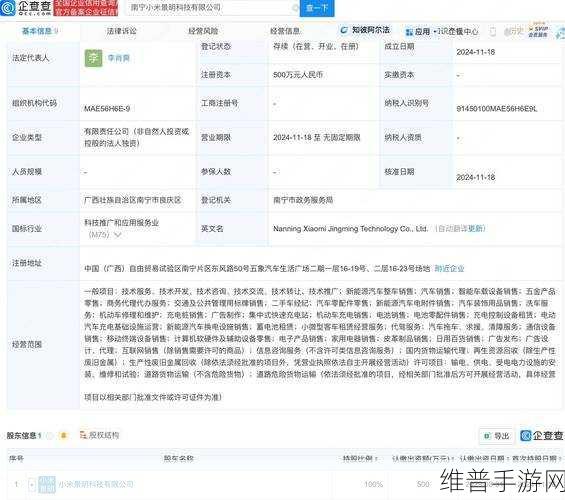Image resolution: width=565 pixels, height=500 pixels.
Task: Click the 自动翻译更新 link
Action: click(460, 229)
